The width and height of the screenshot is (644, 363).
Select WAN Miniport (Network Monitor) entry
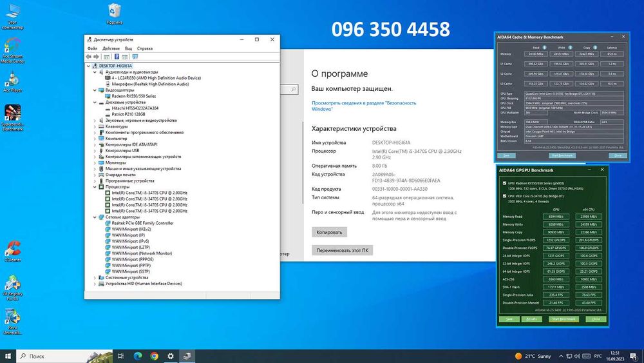point(142,253)
